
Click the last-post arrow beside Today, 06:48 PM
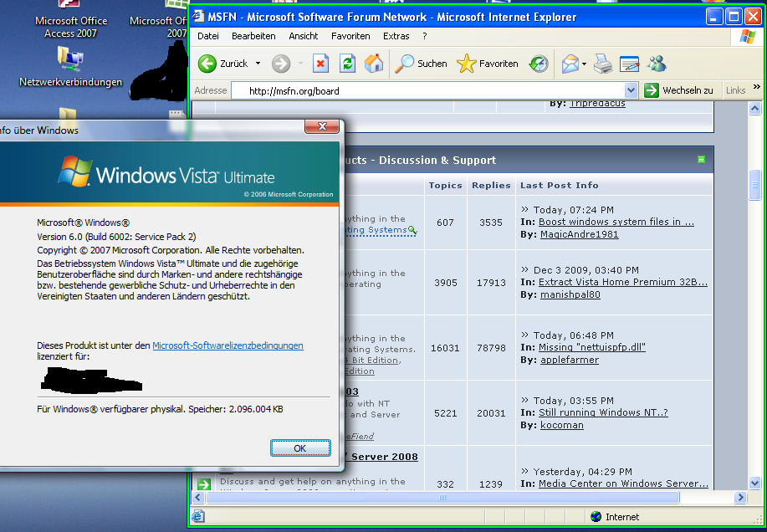[525, 335]
